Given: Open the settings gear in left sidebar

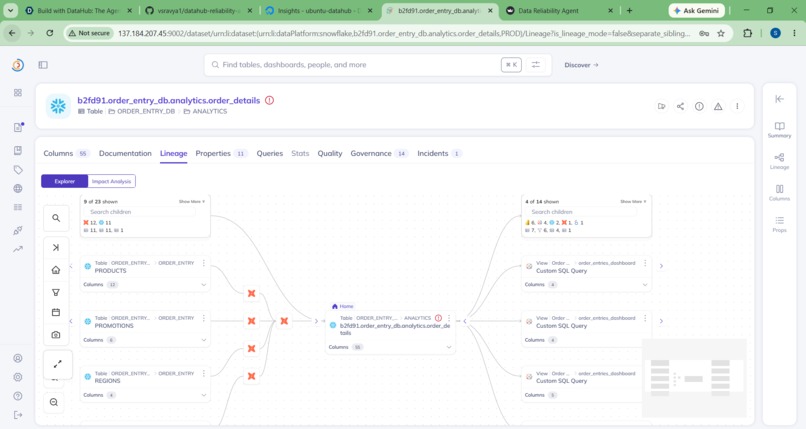Looking at the screenshot, I should tap(18, 377).
